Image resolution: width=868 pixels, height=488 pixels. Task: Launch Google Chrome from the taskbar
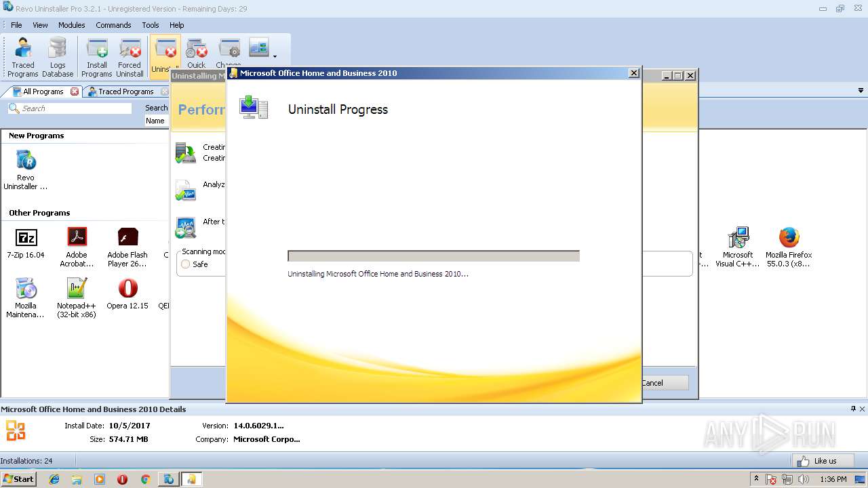pos(145,479)
